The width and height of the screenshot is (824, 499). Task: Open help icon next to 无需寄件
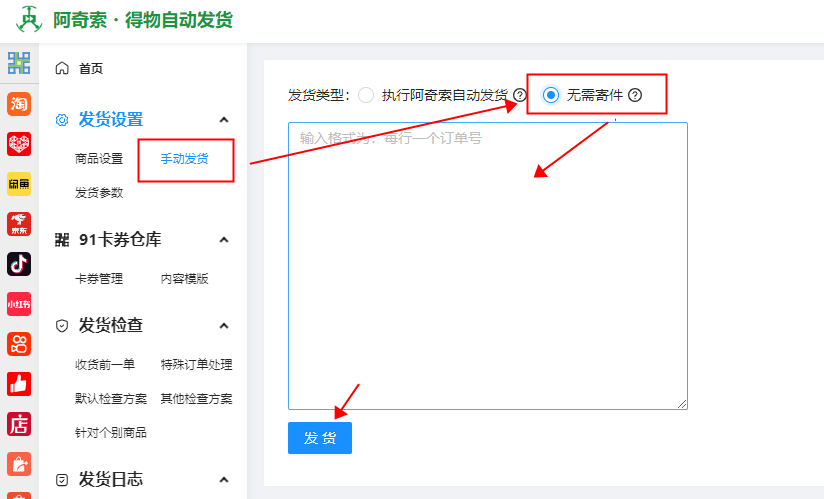[x=635, y=95]
